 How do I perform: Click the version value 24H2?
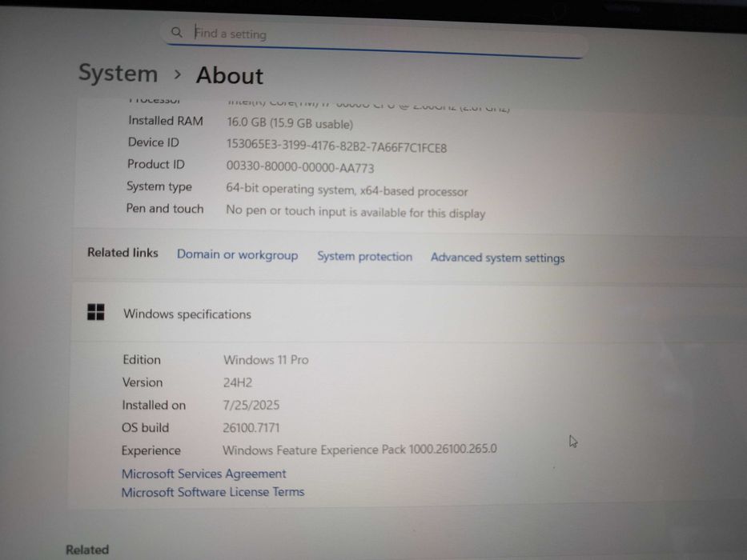(x=238, y=382)
